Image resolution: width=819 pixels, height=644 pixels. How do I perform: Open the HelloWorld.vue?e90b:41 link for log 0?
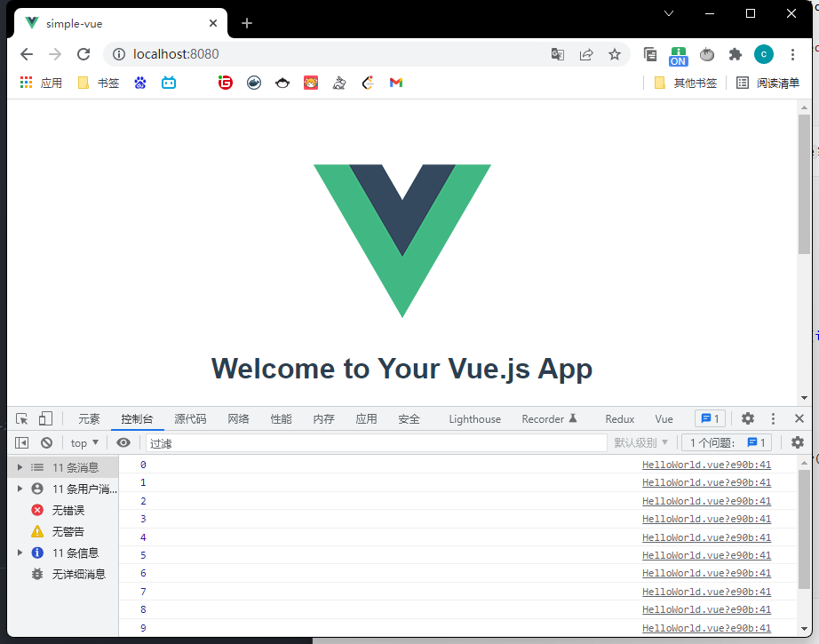click(x=706, y=465)
